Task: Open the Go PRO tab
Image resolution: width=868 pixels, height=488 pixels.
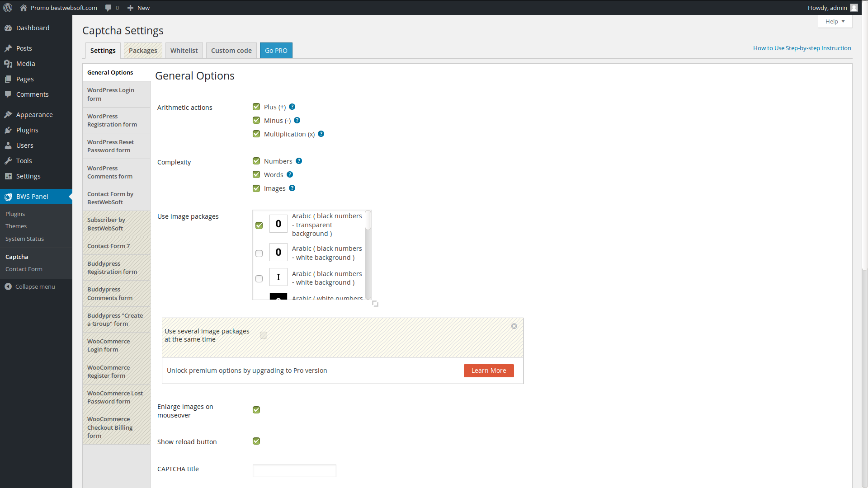Action: pyautogui.click(x=276, y=51)
